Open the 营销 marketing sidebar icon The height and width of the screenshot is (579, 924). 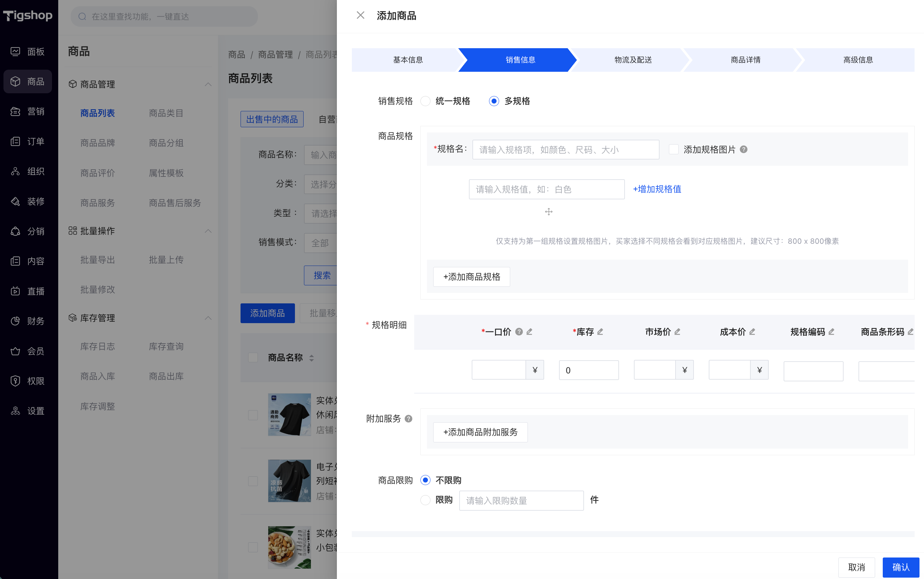[x=15, y=111]
